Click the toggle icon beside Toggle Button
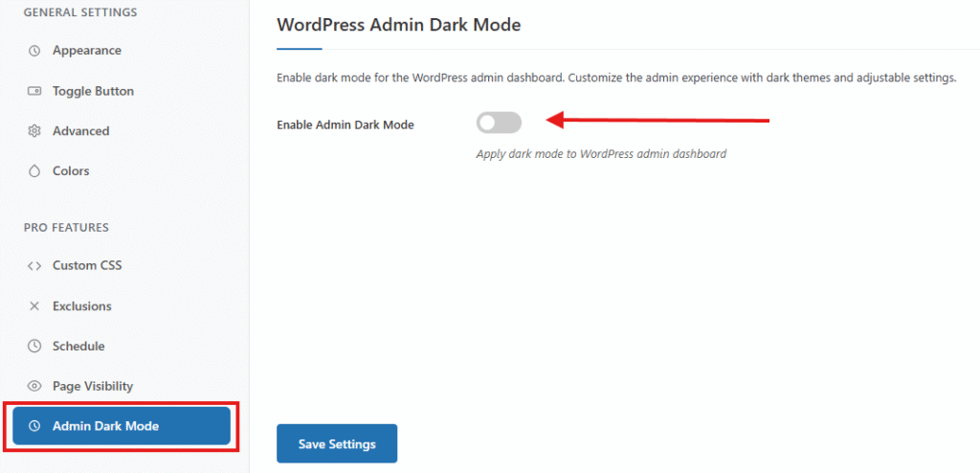Screen dimensions: 980x473 [x=34, y=91]
